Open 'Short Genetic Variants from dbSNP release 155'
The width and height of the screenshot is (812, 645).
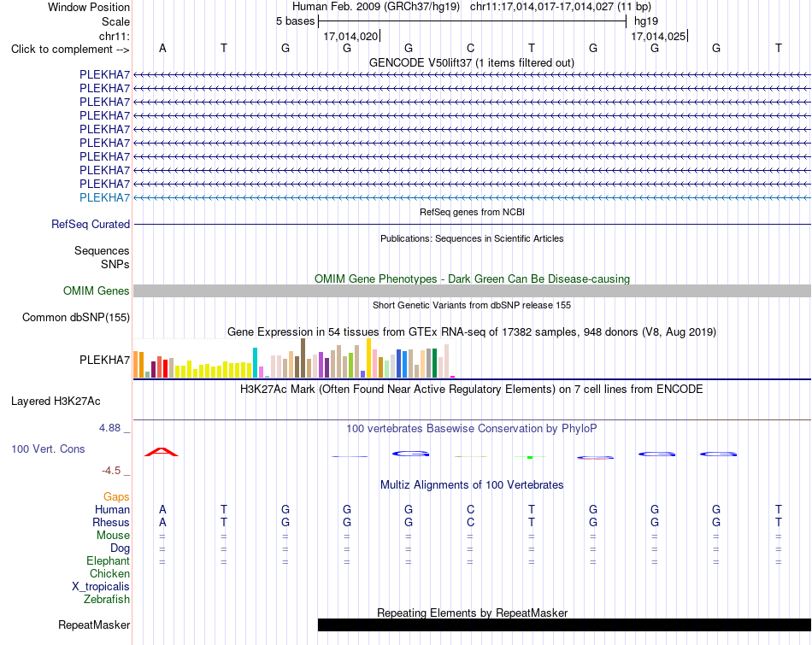[x=472, y=306]
